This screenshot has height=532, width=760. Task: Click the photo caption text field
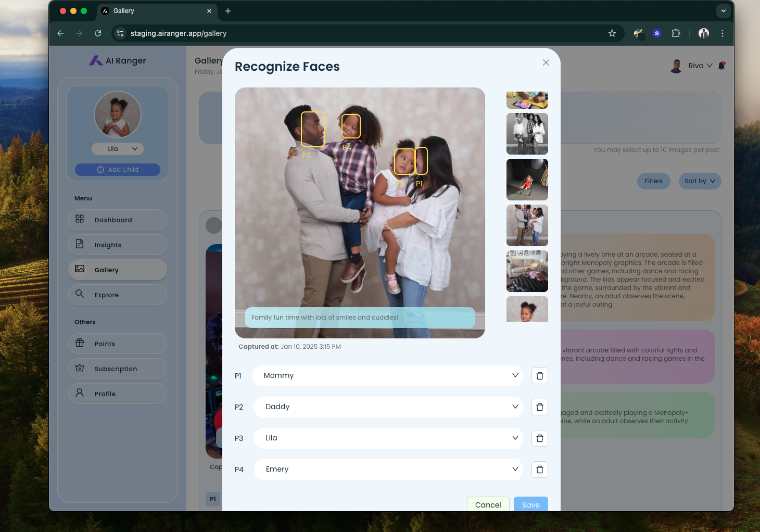coord(360,318)
